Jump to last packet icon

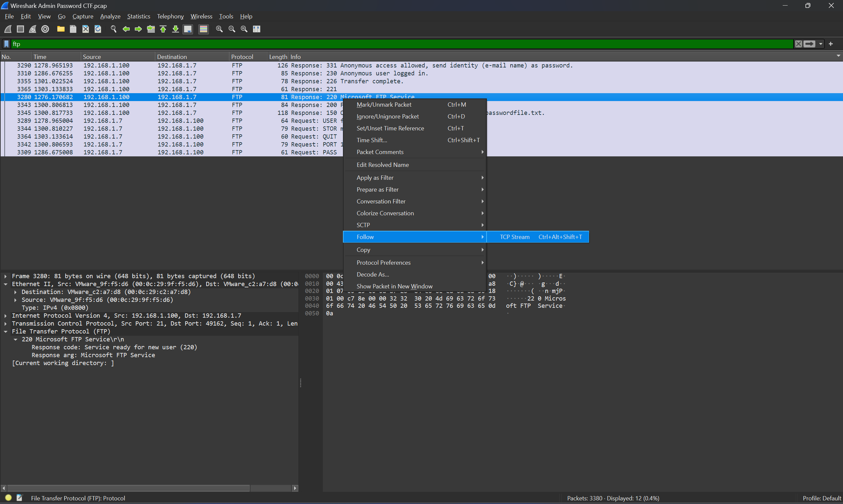click(x=175, y=29)
